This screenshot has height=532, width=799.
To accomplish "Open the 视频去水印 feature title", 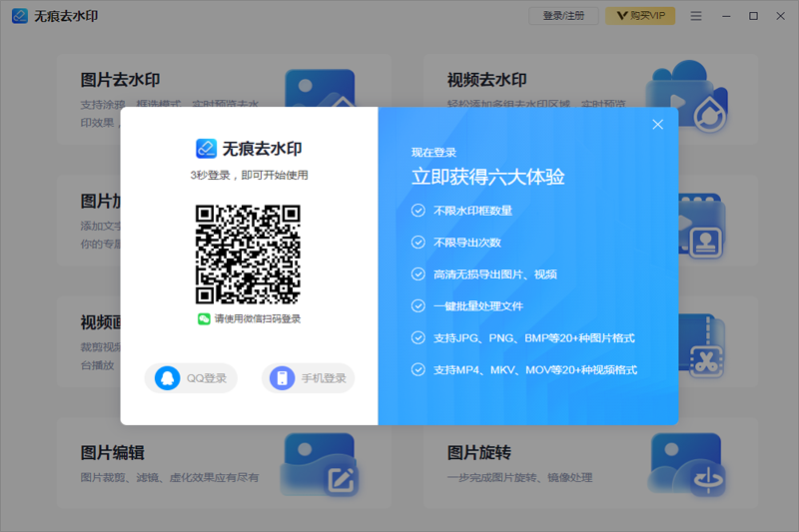I will pos(486,80).
